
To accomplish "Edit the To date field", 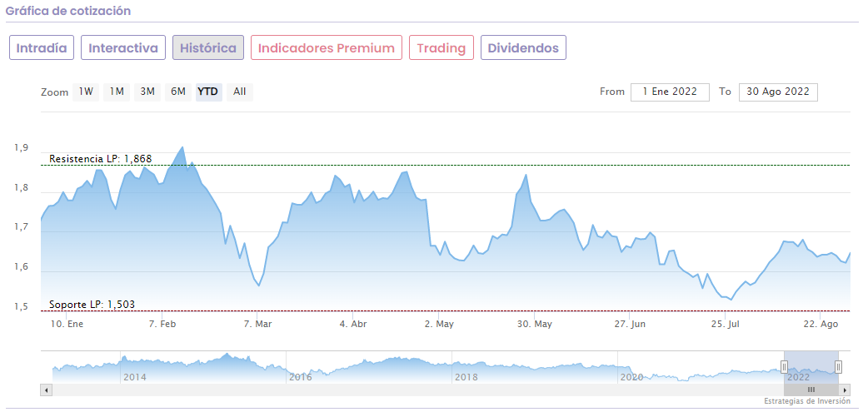I will pyautogui.click(x=778, y=92).
